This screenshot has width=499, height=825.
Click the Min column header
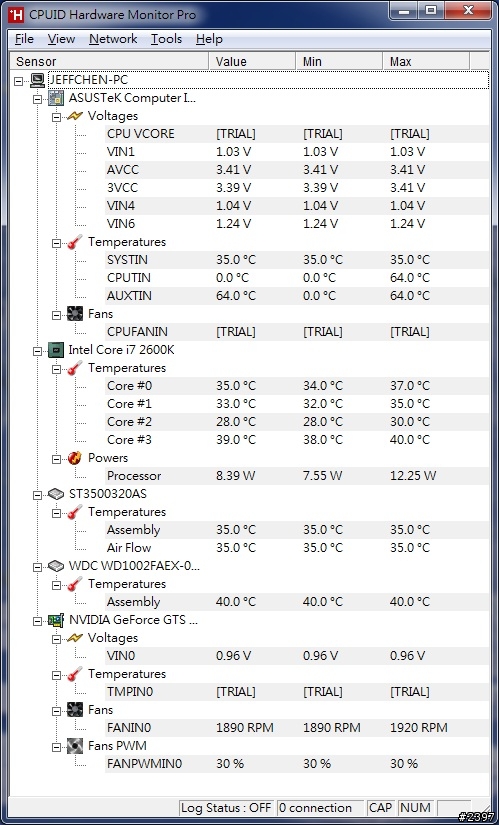tap(339, 62)
